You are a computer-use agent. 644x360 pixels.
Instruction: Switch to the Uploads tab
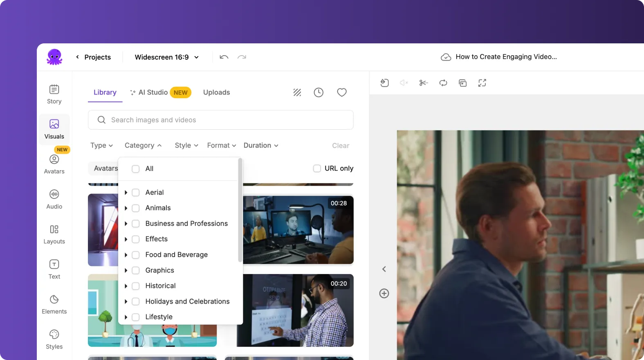pyautogui.click(x=216, y=92)
